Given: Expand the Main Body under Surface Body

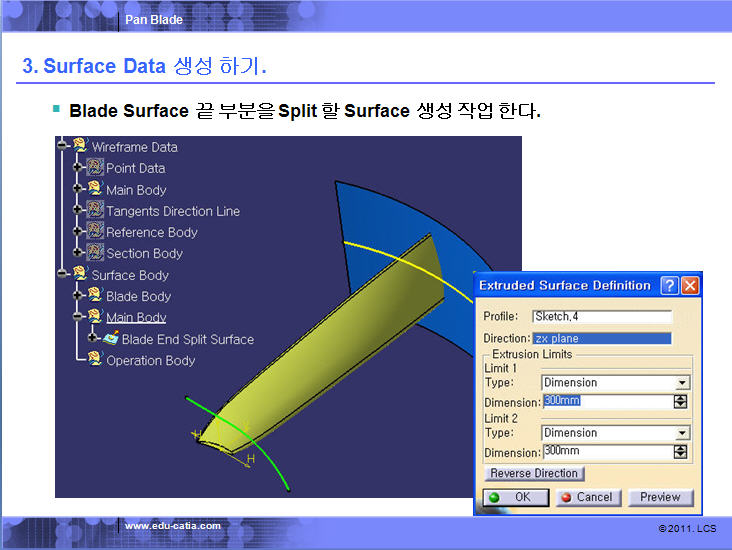Looking at the screenshot, I should pos(78,317).
